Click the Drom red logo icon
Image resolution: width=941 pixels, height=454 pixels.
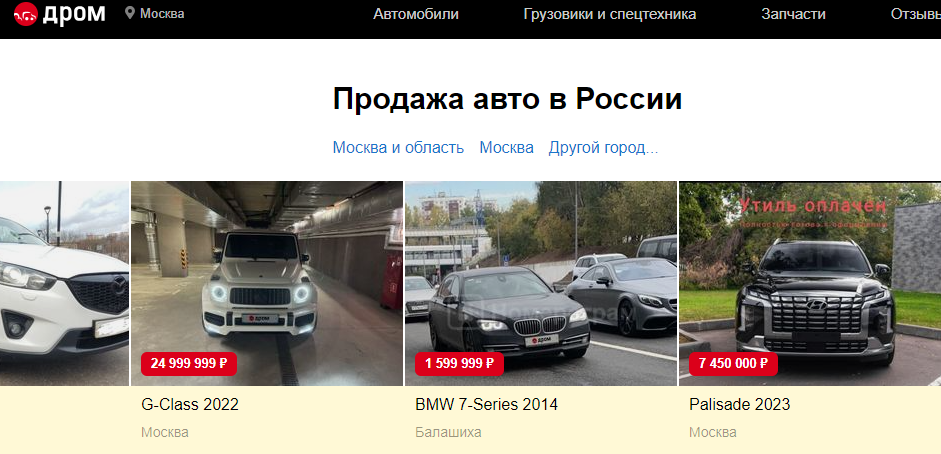click(x=26, y=14)
